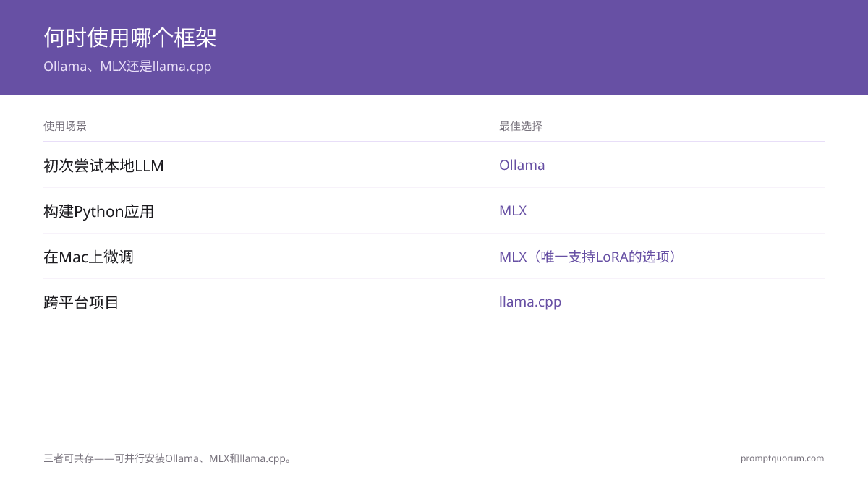868x488 pixels.
Task: Click the 最佳选择 column header
Action: [521, 126]
